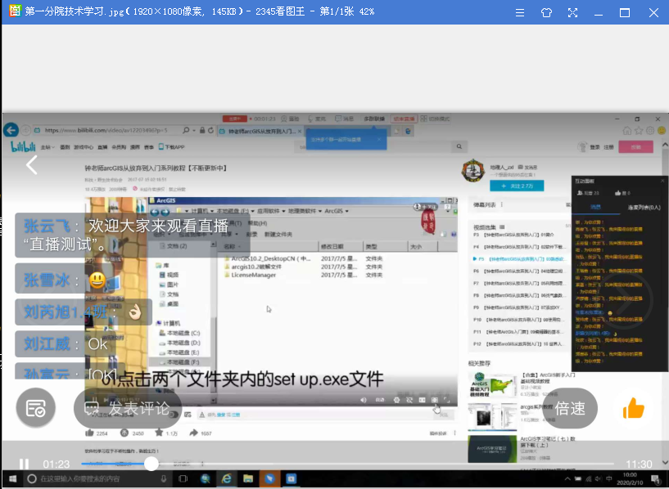Click the uploader's round avatar
The height and width of the screenshot is (489, 669).
coord(473,171)
